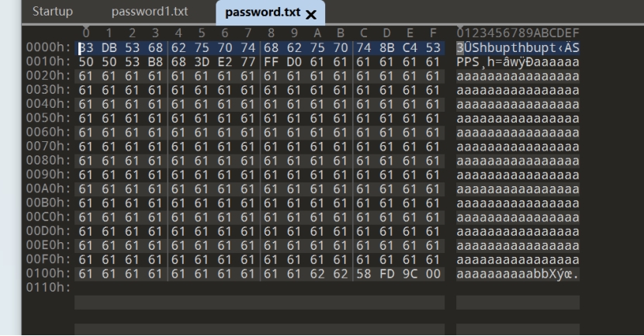Click byte B8 in row 0010h
This screenshot has height=336, width=644.
pyautogui.click(x=155, y=62)
